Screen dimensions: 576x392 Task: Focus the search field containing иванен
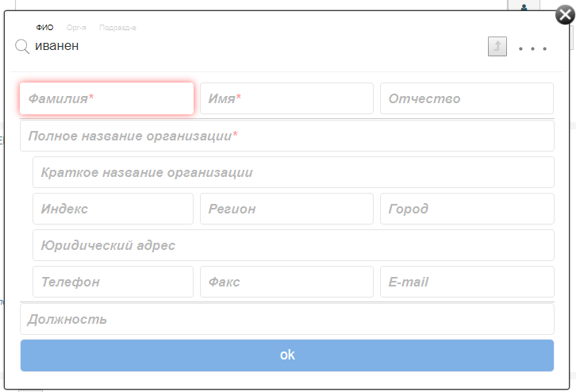pyautogui.click(x=238, y=47)
